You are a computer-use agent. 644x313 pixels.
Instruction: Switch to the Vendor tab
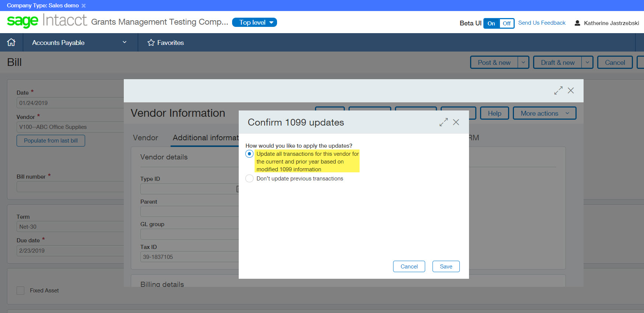coord(146,138)
